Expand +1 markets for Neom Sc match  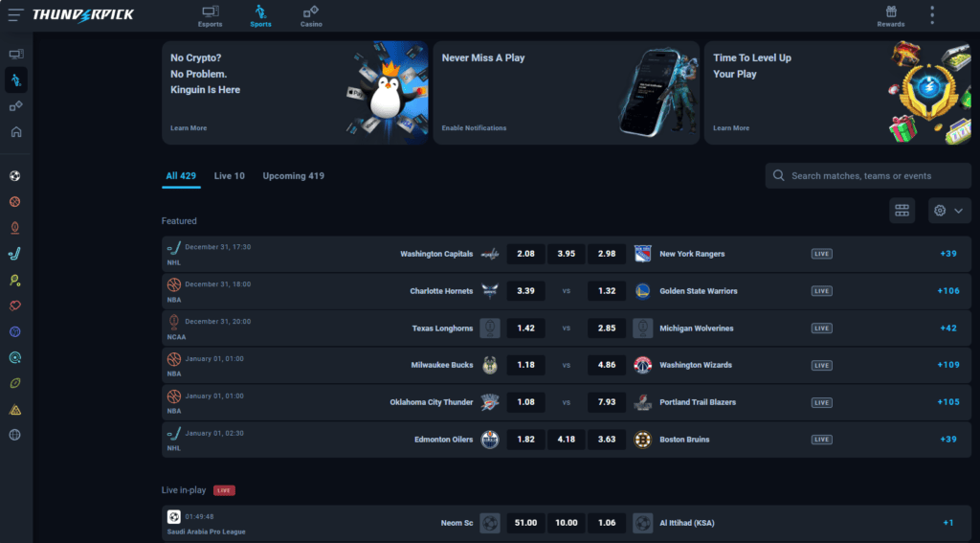point(948,523)
